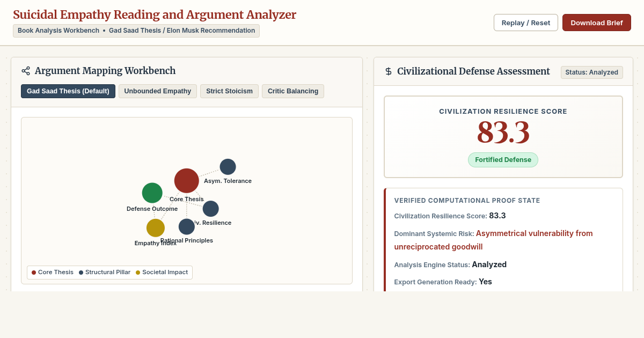
Task: Click the Structural Pillar legend dot
Action: click(x=81, y=273)
